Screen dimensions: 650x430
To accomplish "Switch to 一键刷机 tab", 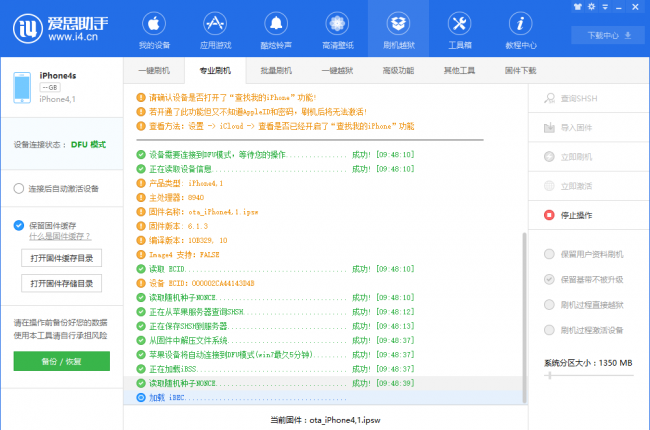I will tap(154, 70).
